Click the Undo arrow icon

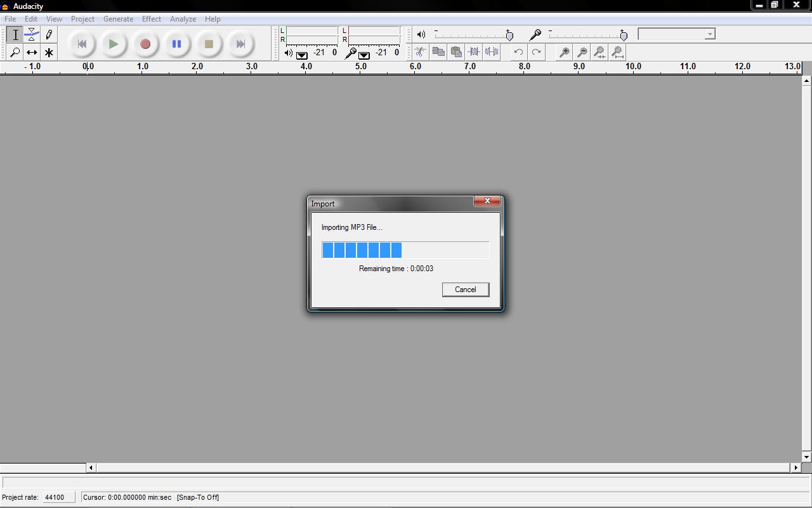click(518, 52)
